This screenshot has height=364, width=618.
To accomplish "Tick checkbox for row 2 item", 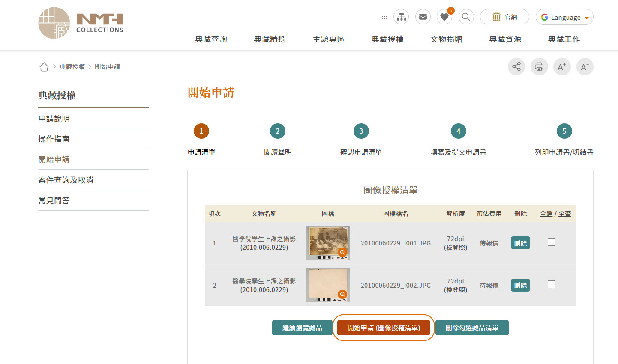I will coord(552,284).
